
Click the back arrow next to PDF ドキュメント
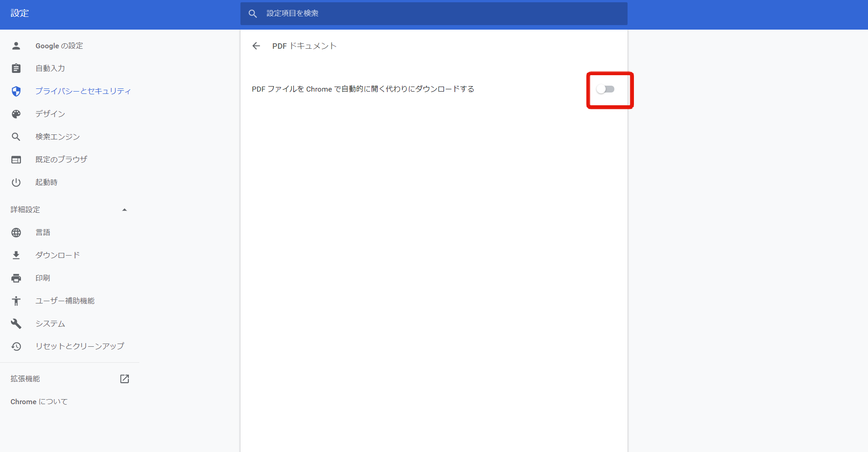pyautogui.click(x=256, y=46)
